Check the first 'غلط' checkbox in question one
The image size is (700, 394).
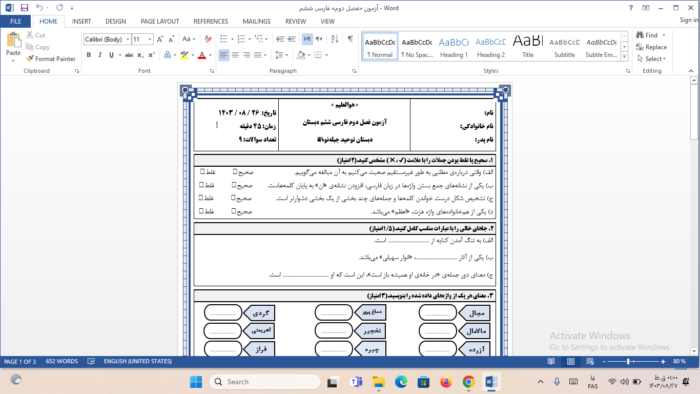coord(202,171)
